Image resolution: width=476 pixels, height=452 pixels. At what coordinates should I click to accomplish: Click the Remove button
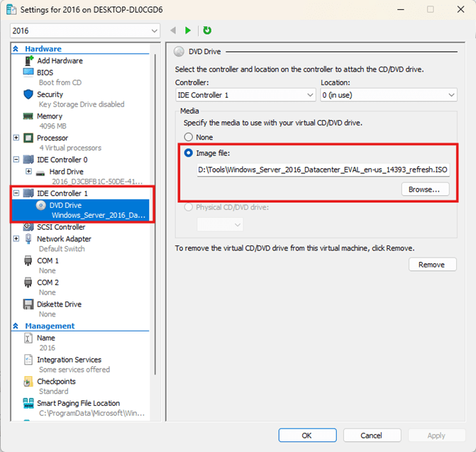tap(432, 265)
